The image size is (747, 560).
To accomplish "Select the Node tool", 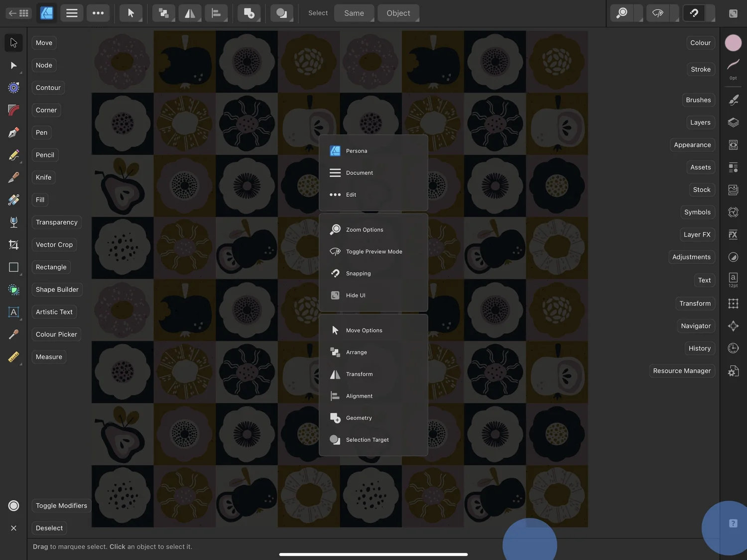I will (13, 65).
